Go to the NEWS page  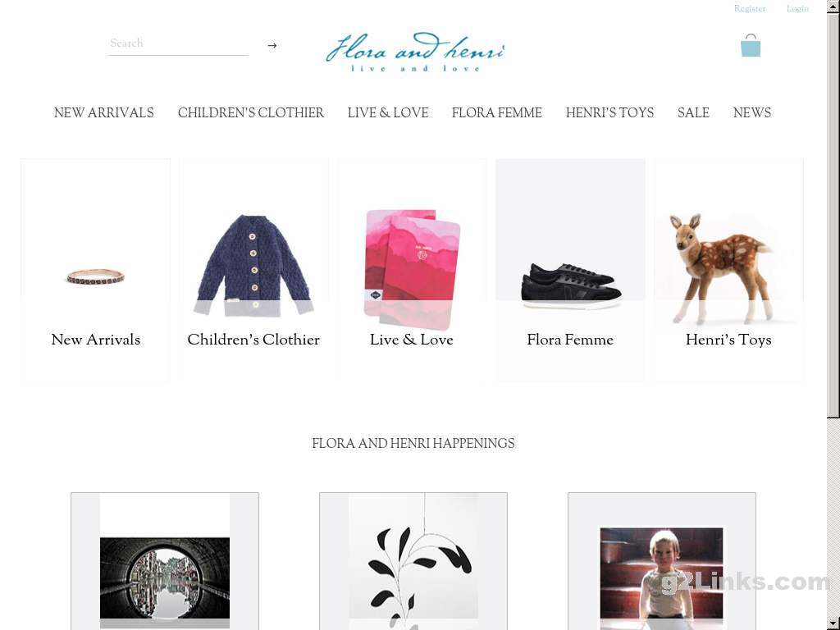pyautogui.click(x=752, y=112)
